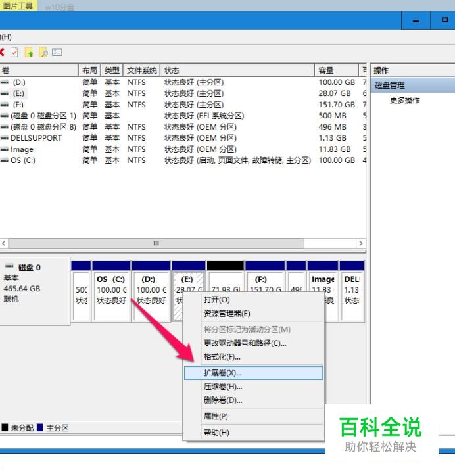The height and width of the screenshot is (476, 455).
Task: Choose 打开(O) in the context menu
Action: point(253,300)
